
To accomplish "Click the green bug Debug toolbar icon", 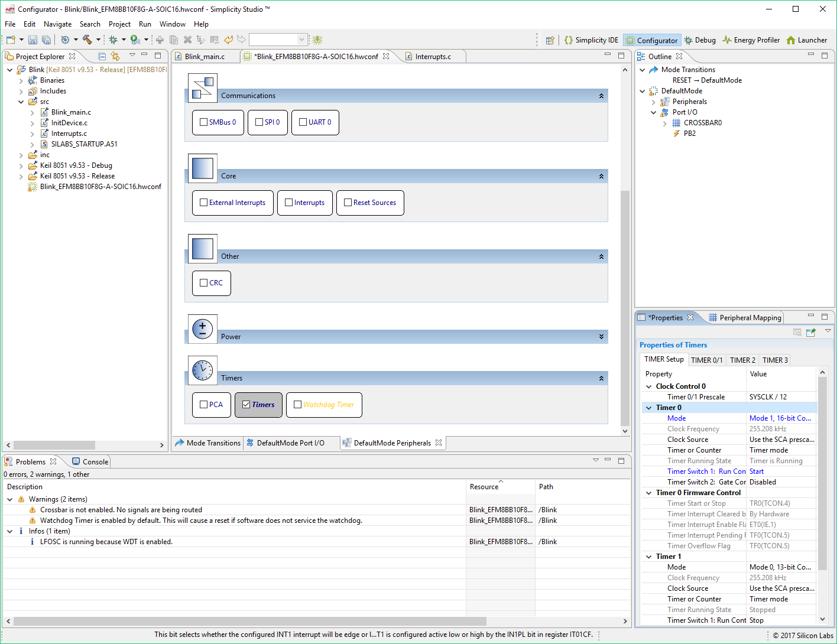I will coord(113,40).
